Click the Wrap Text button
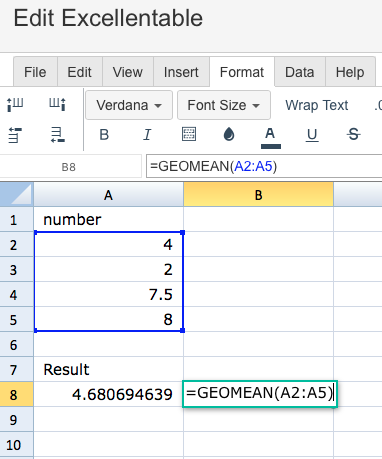Screen dimensions: 382x459 317,105
